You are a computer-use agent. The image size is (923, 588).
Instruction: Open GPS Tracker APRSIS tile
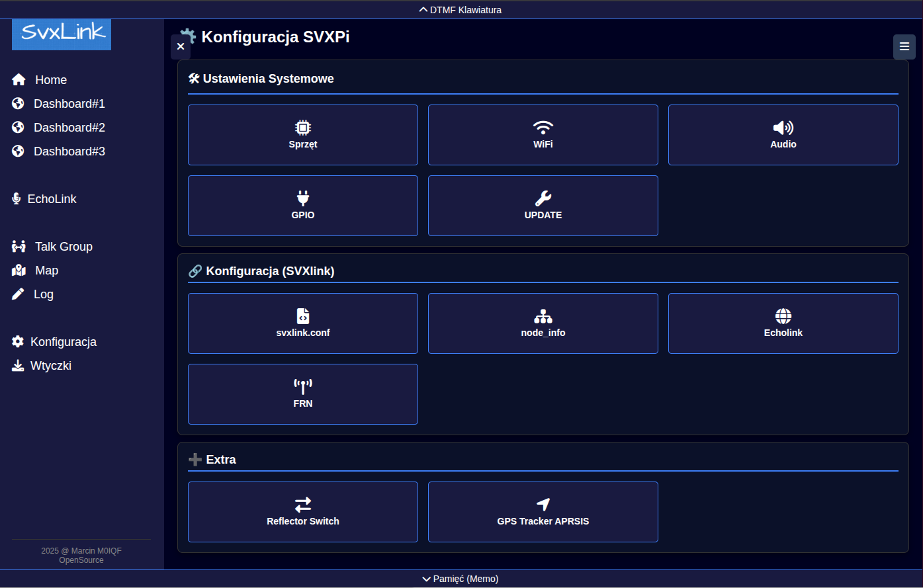(x=543, y=512)
